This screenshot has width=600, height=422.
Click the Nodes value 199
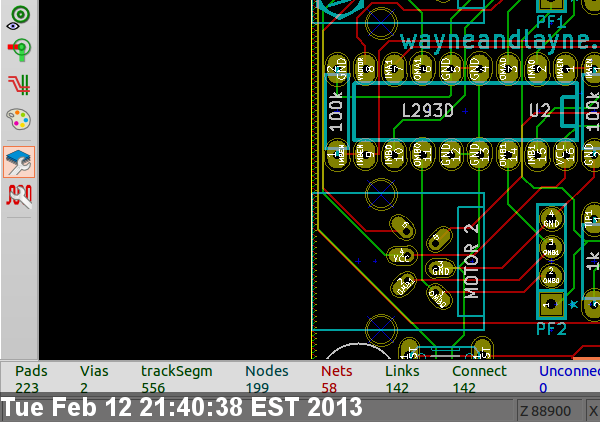pyautogui.click(x=257, y=388)
